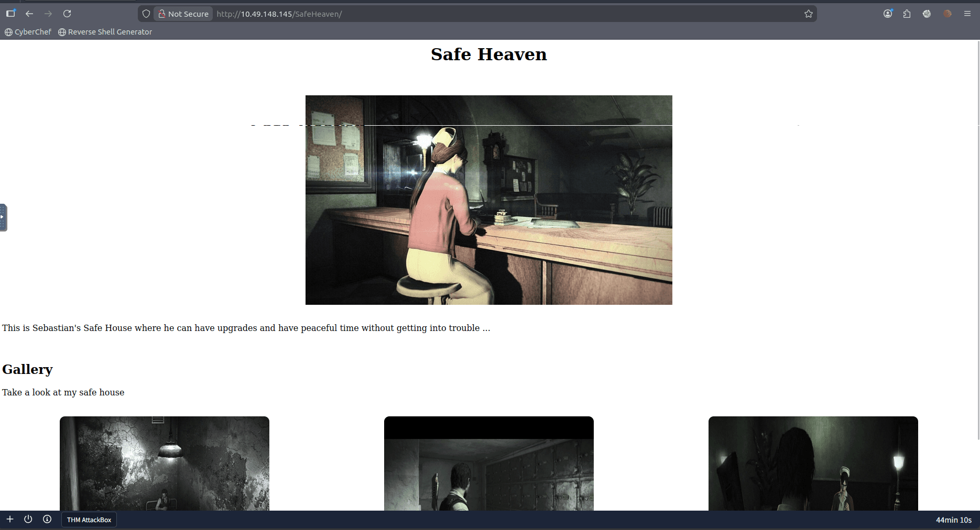Expand the left side panel handle
980x530 pixels.
(x=3, y=217)
